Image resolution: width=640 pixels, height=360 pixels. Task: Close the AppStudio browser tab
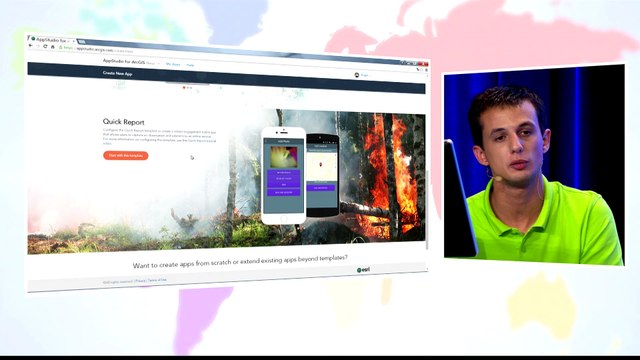pyautogui.click(x=73, y=41)
